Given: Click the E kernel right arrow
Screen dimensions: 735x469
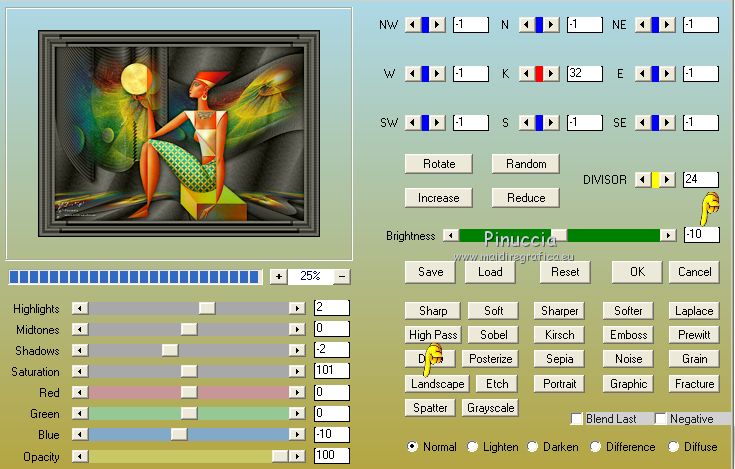Looking at the screenshot, I should pyautogui.click(x=667, y=74).
